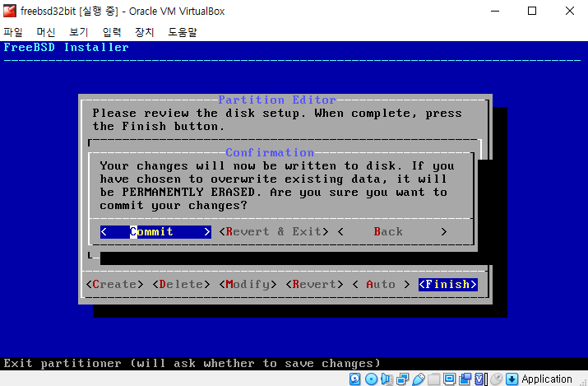Open the 파일 menu

13,32
